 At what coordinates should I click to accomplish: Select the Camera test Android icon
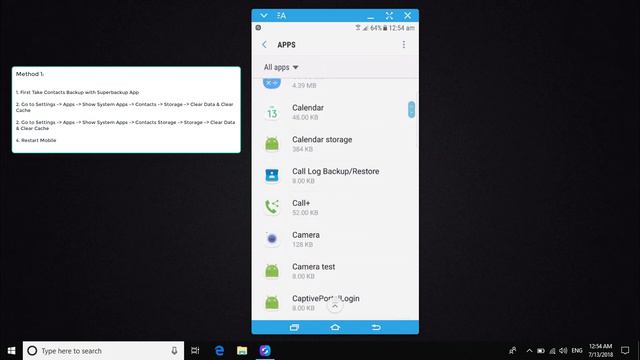click(x=272, y=271)
